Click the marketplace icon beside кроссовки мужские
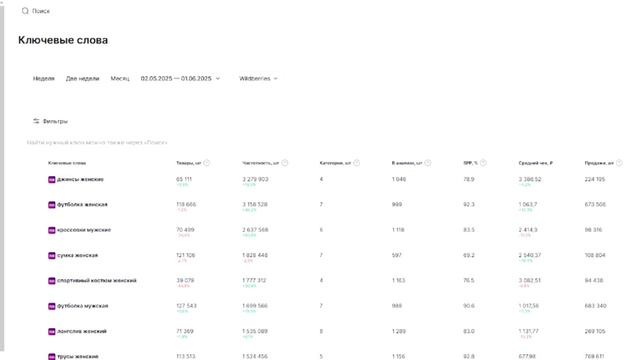The width and height of the screenshot is (640, 360). 51,230
